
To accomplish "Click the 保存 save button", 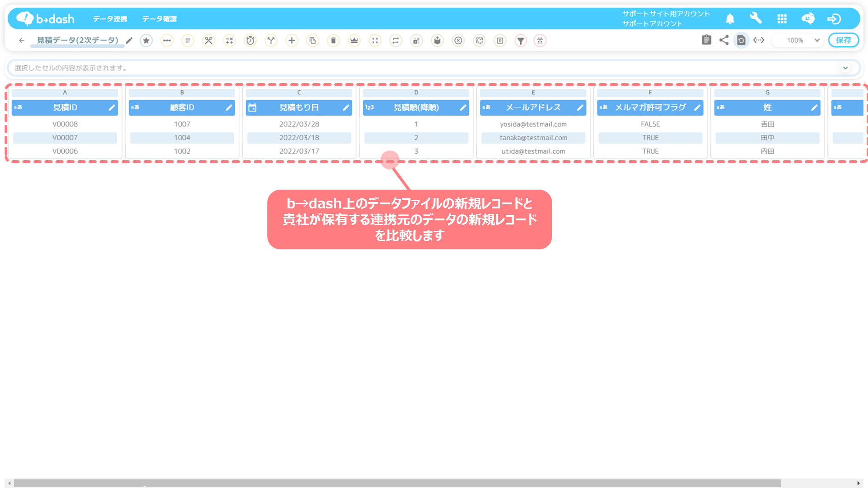I will coord(843,40).
